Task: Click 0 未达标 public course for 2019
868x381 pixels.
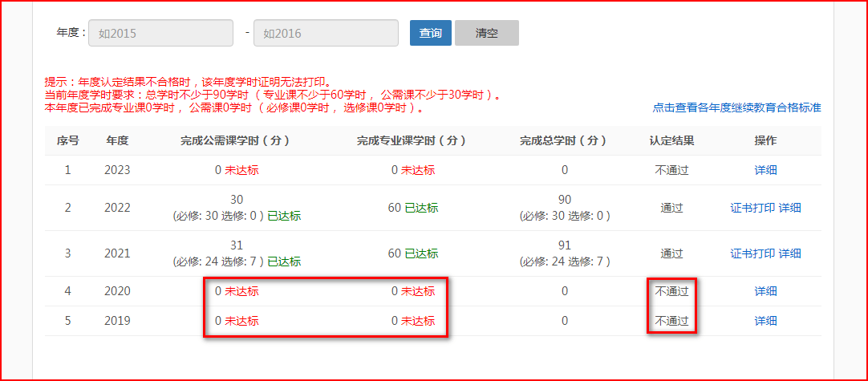Action: click(237, 321)
